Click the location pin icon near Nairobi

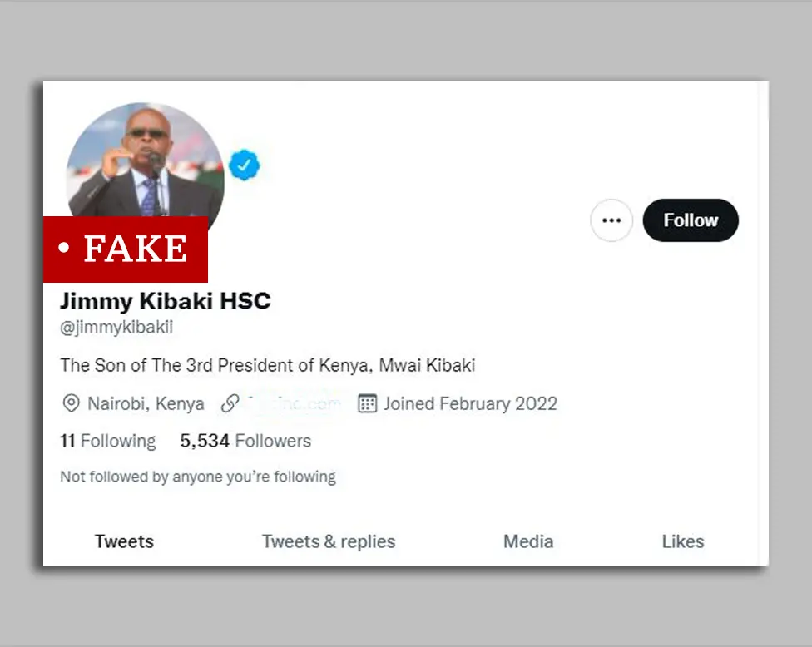point(72,403)
